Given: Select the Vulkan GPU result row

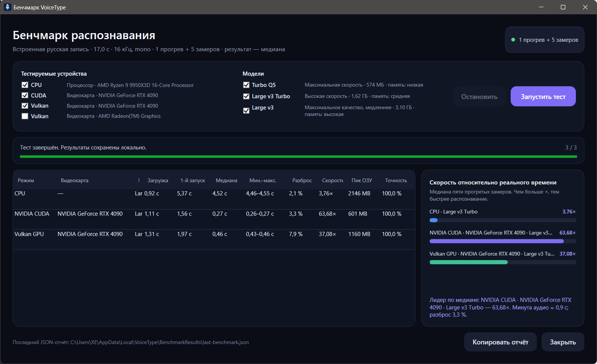Looking at the screenshot, I should (214, 234).
